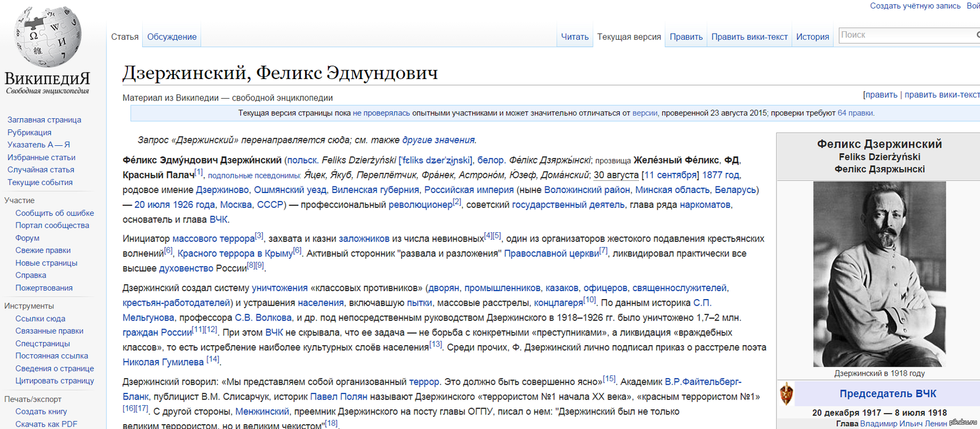Open "Случайная статья" in sidebar
The height and width of the screenshot is (429, 980).
tap(40, 170)
